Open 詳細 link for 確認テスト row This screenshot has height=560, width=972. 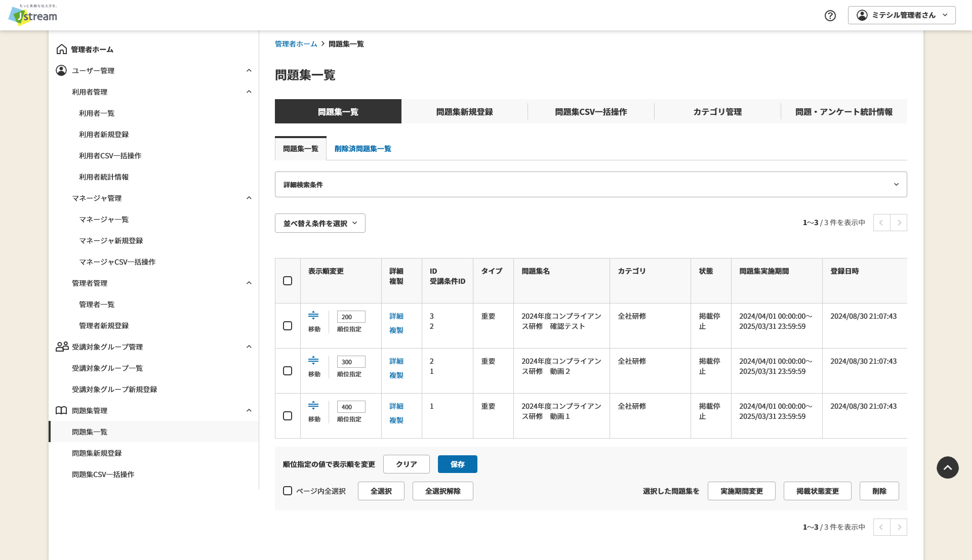pyautogui.click(x=396, y=316)
